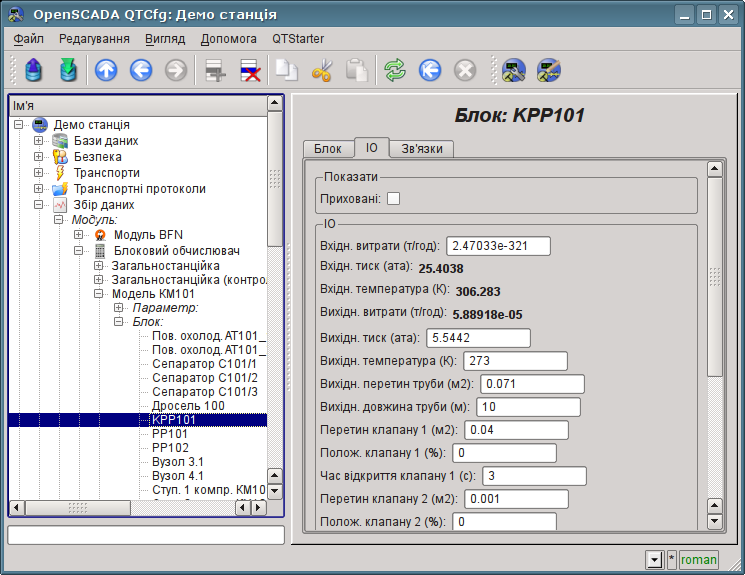The height and width of the screenshot is (575, 745).
Task: Open the Допомога menu
Action: [228, 38]
